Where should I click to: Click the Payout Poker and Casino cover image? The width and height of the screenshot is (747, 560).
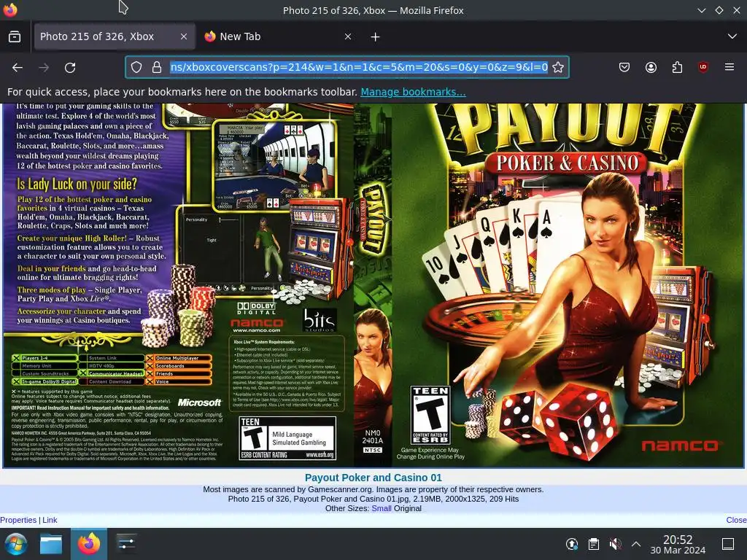coord(373,285)
